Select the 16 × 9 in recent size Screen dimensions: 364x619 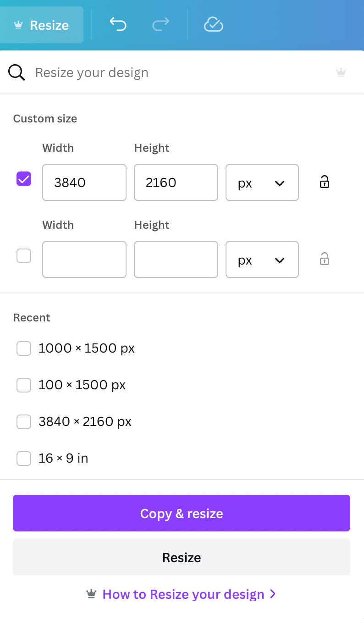(52, 458)
